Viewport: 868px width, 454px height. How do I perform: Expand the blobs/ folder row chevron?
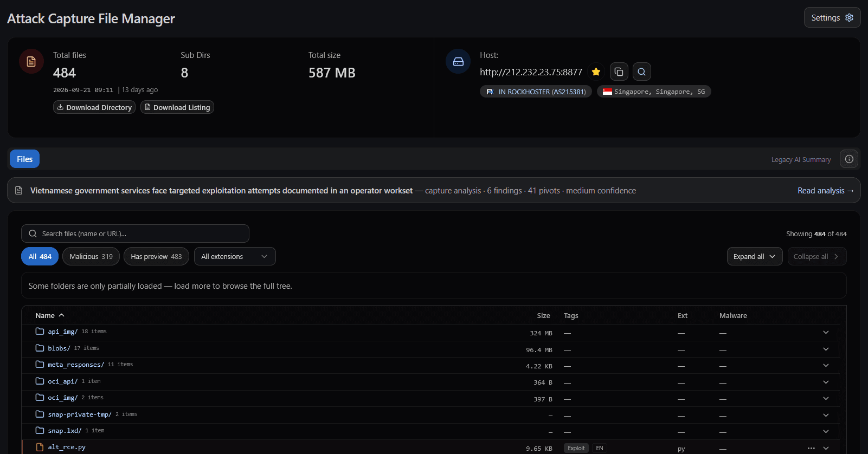pos(826,349)
